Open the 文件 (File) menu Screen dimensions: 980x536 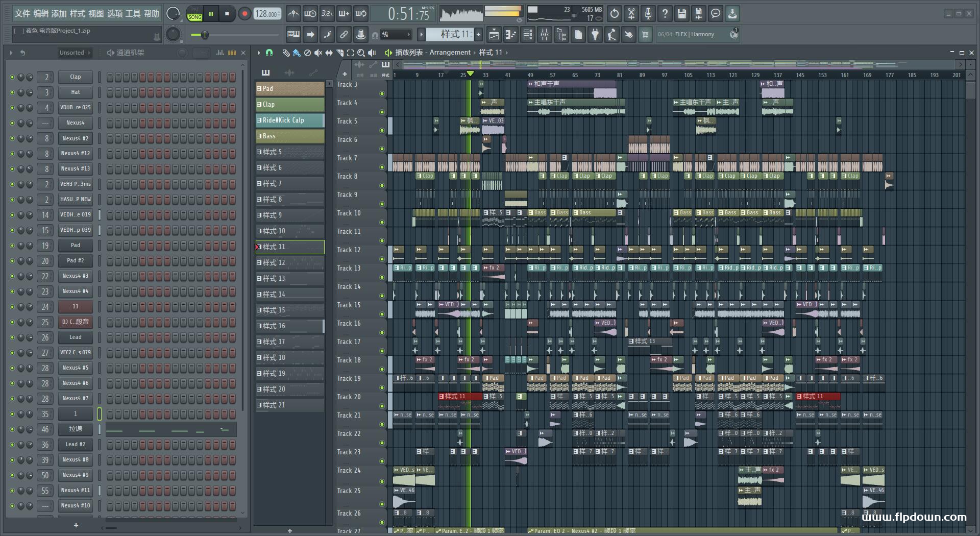pyautogui.click(x=22, y=13)
